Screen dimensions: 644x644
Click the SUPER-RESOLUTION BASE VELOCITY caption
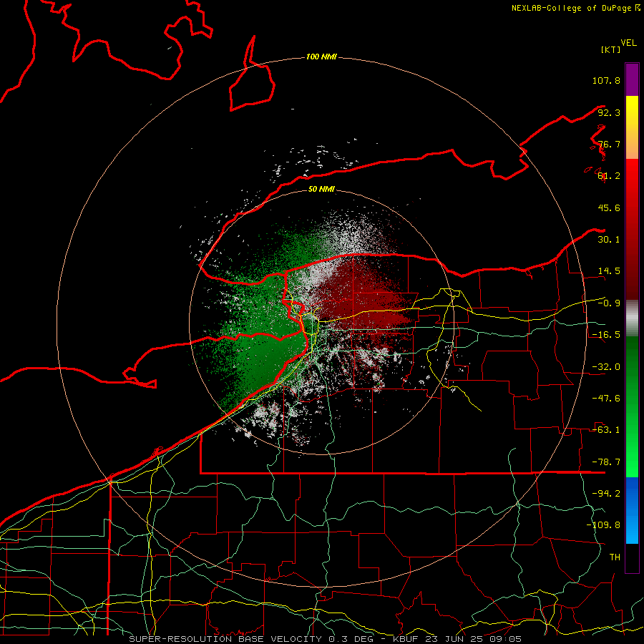(225, 639)
